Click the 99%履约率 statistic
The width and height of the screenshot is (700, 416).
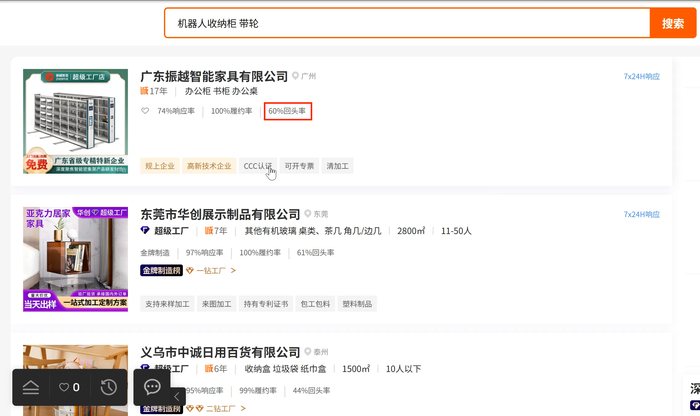[258, 391]
